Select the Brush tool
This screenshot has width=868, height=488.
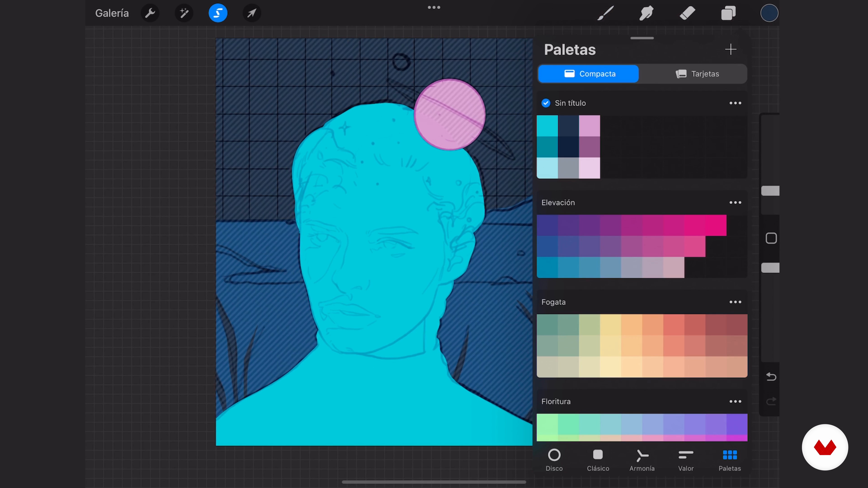pyautogui.click(x=606, y=13)
